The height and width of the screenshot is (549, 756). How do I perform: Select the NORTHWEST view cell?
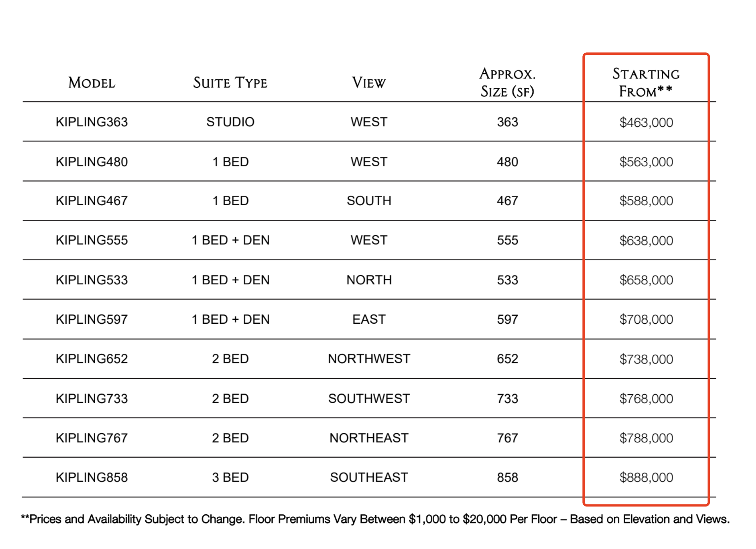coord(369,359)
